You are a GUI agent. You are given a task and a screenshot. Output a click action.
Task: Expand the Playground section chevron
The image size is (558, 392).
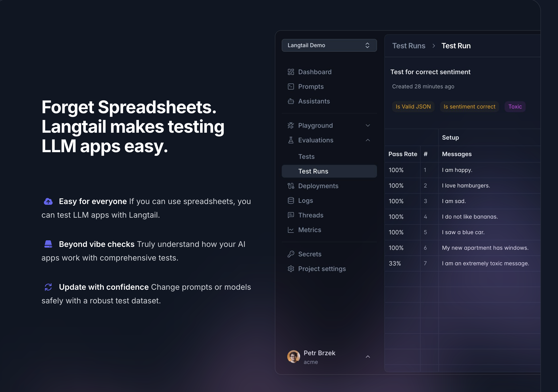pyautogui.click(x=368, y=126)
